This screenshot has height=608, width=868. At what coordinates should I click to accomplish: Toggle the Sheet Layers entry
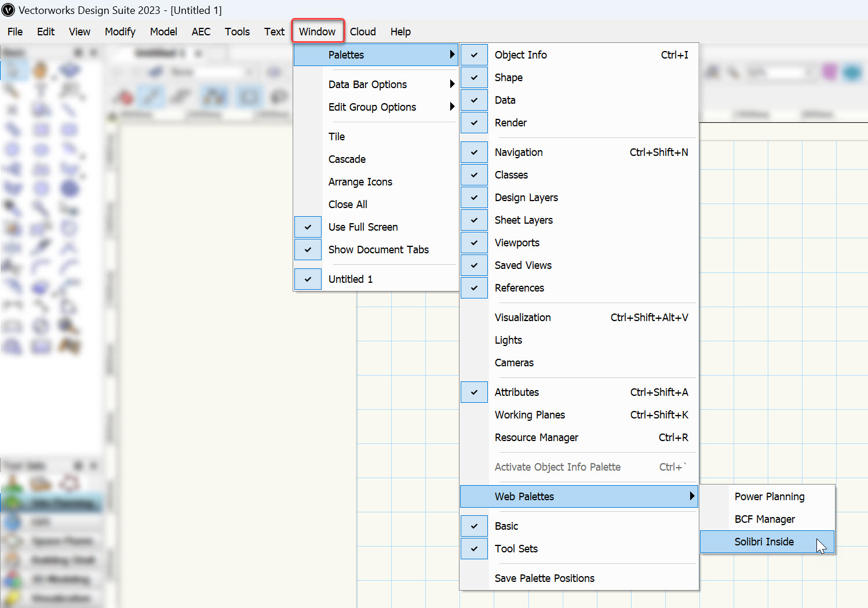click(579, 220)
